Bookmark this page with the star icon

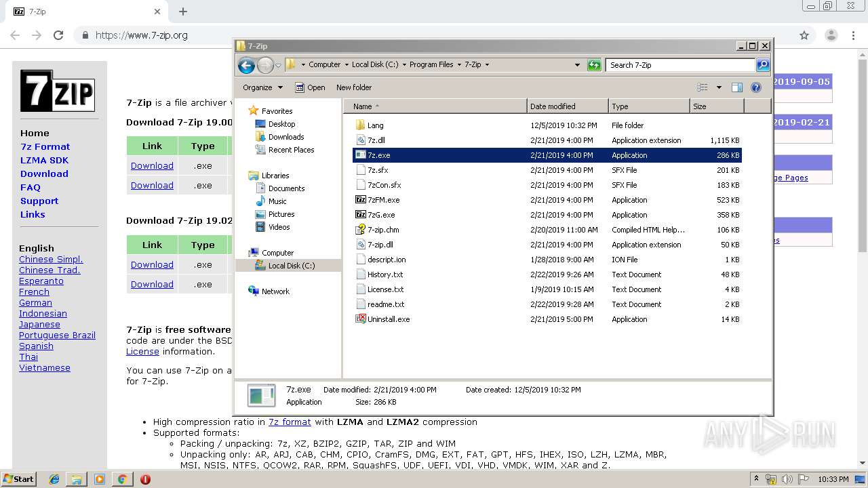(804, 35)
